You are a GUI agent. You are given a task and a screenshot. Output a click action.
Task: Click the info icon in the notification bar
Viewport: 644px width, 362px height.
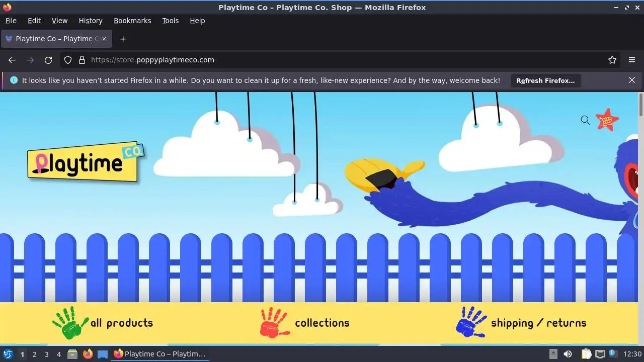pos(14,80)
